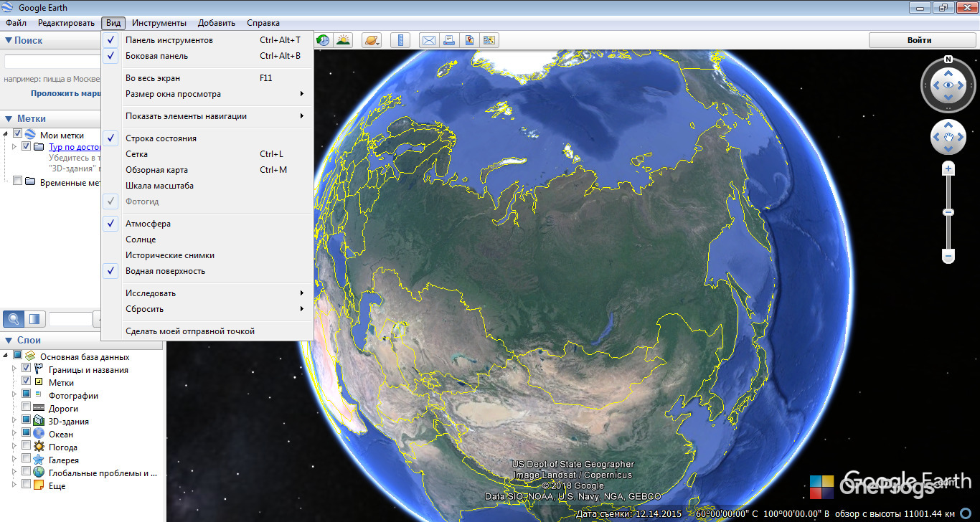Click the look-down arrow on eye joystick
980x522 pixels.
click(x=948, y=98)
